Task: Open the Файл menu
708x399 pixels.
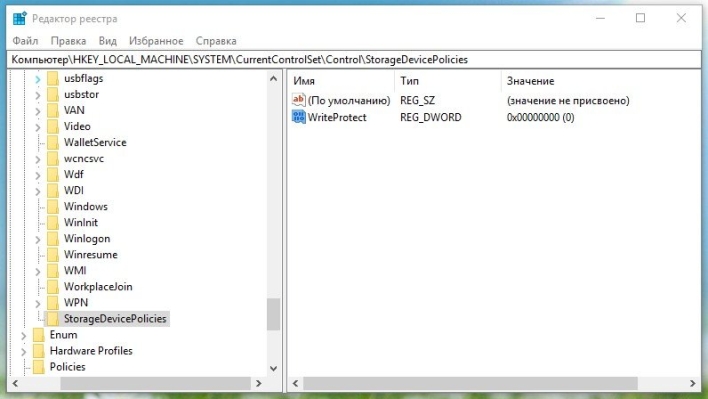Action: tap(25, 41)
